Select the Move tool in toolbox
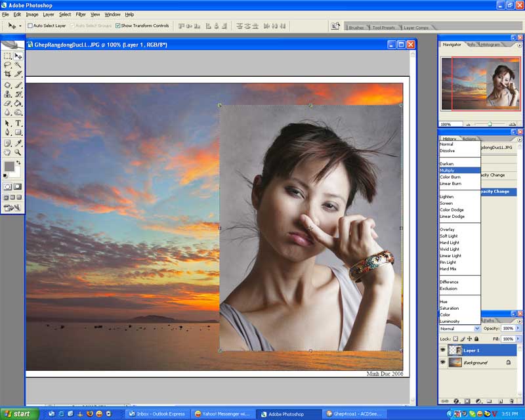Viewport: 525px width, 420px height. (18, 56)
